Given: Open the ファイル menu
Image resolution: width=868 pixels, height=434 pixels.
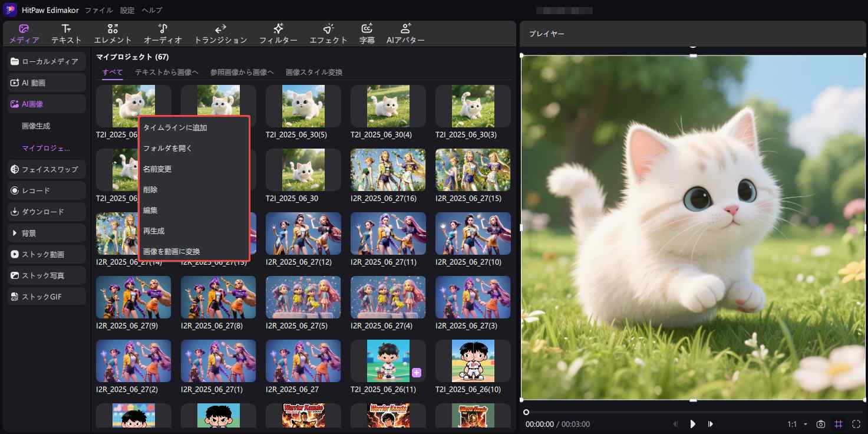Looking at the screenshot, I should [x=99, y=10].
